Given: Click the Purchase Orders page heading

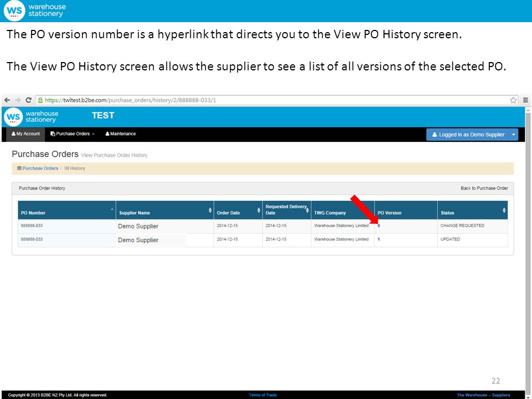Looking at the screenshot, I should click(x=45, y=154).
